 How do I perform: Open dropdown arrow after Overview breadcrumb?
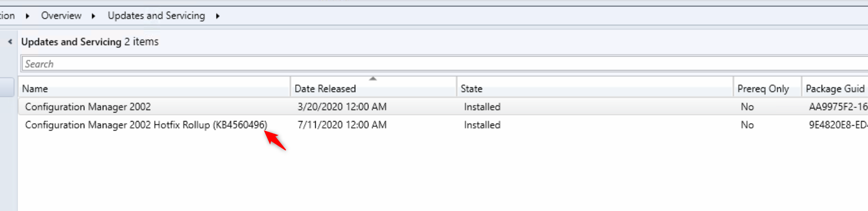[x=93, y=16]
